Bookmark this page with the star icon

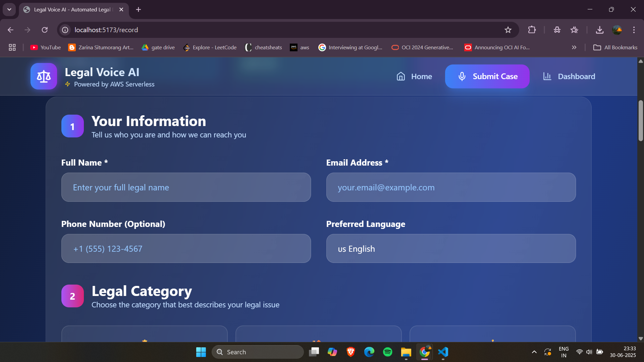point(508,30)
